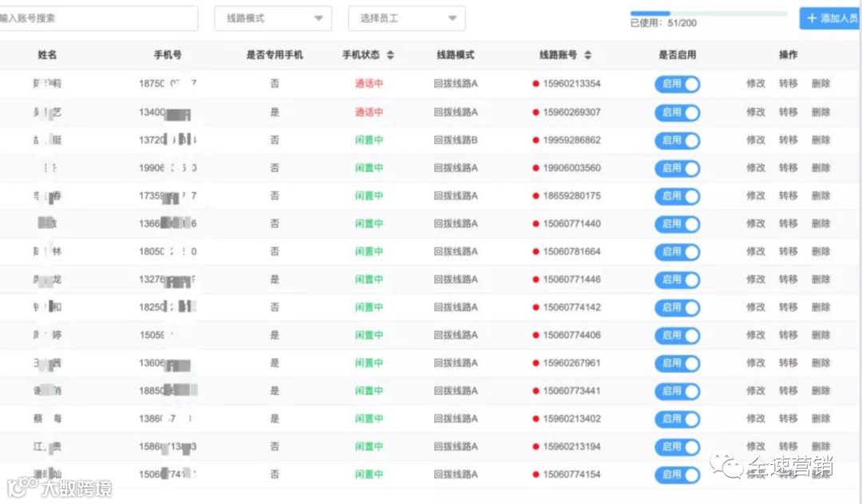The width and height of the screenshot is (862, 504).
Task: Toggle 启用 switch for 15960213354
Action: pos(678,84)
